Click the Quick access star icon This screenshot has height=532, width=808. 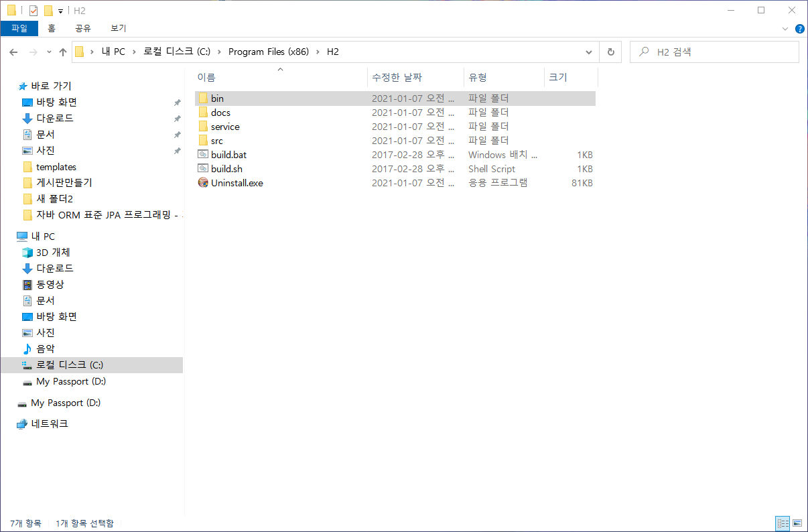point(22,86)
